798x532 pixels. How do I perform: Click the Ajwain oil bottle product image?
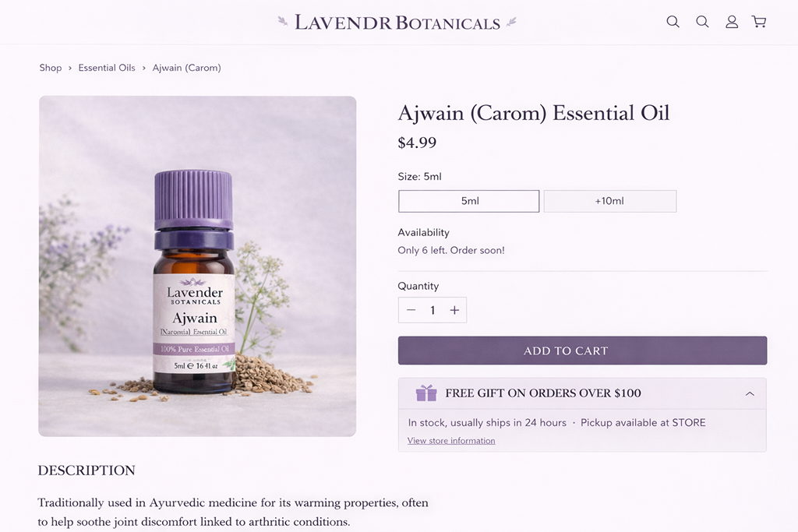coord(197,266)
